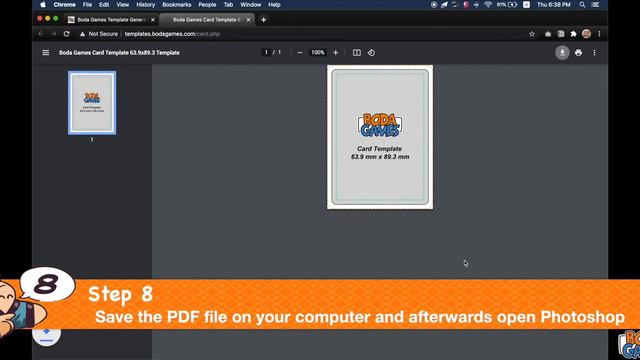Select the page 1 thumbnail in sidebar
Image resolution: width=640 pixels, height=360 pixels.
click(x=92, y=103)
